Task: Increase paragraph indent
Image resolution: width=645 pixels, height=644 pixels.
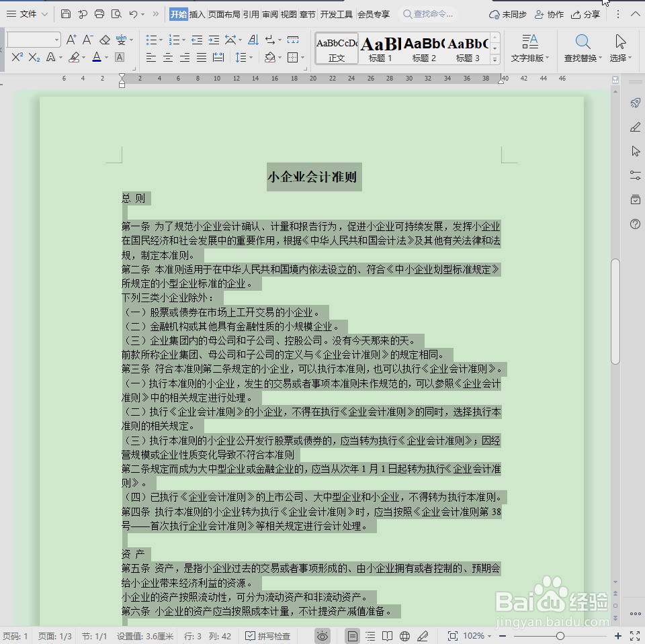Action: click(214, 40)
